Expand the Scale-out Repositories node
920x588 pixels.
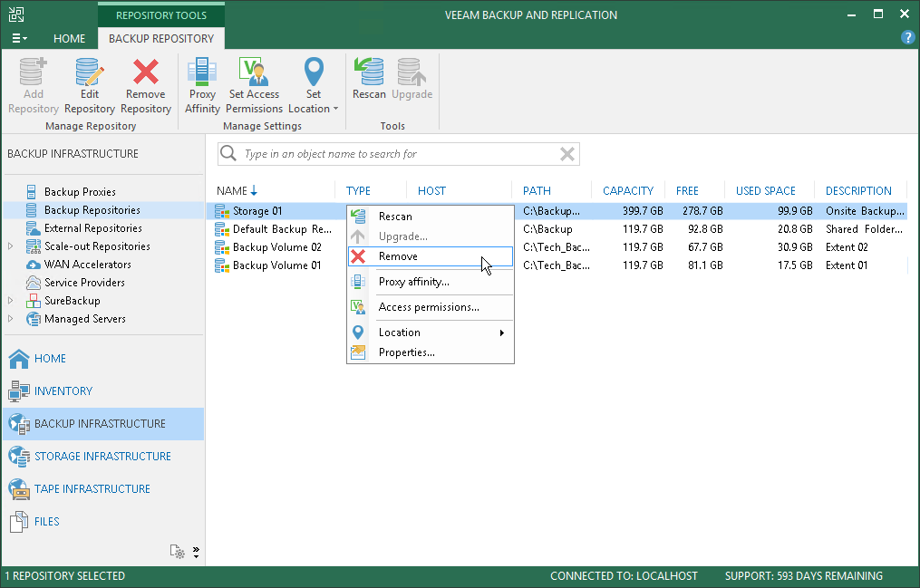(11, 246)
